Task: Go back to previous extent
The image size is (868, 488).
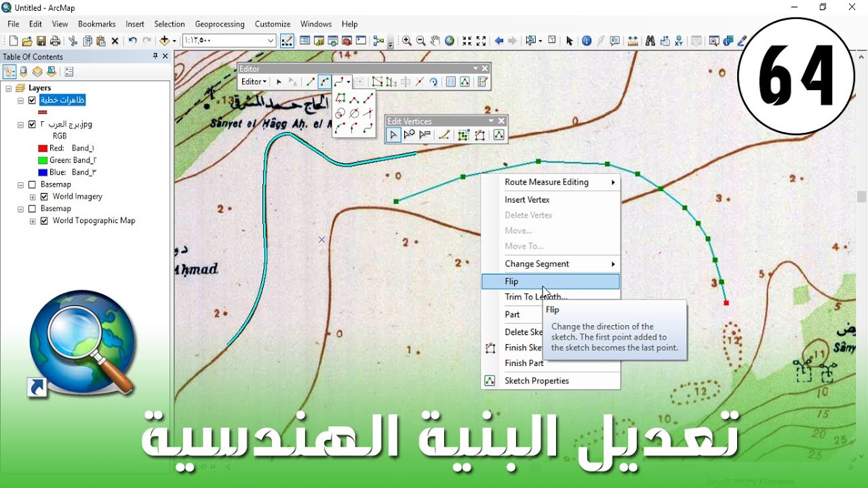Action: 498,41
